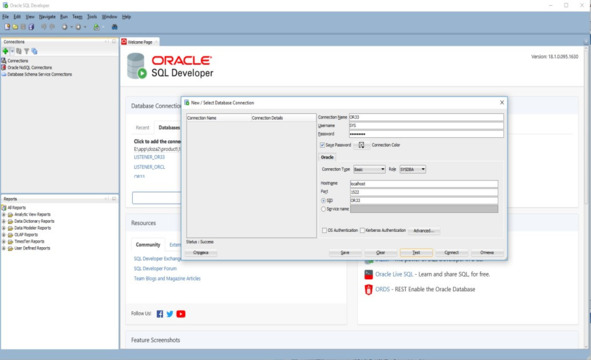Enable the OS Authentication checkbox

click(324, 230)
